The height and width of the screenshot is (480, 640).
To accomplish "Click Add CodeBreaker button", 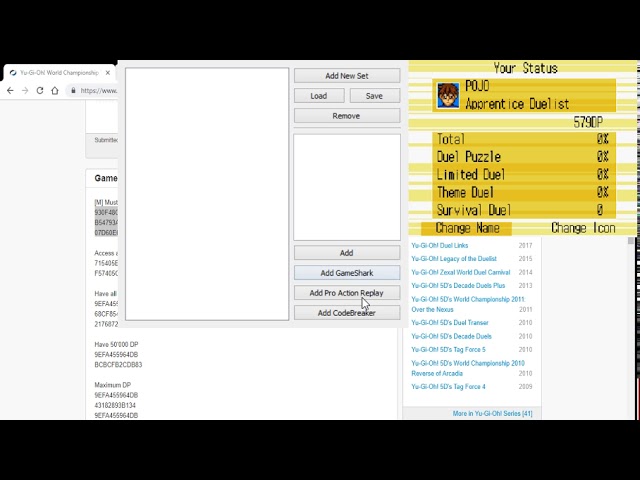I will pos(347,313).
